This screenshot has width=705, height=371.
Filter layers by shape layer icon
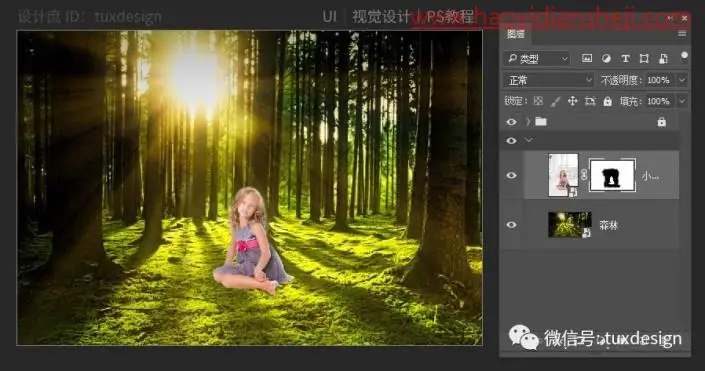[644, 58]
